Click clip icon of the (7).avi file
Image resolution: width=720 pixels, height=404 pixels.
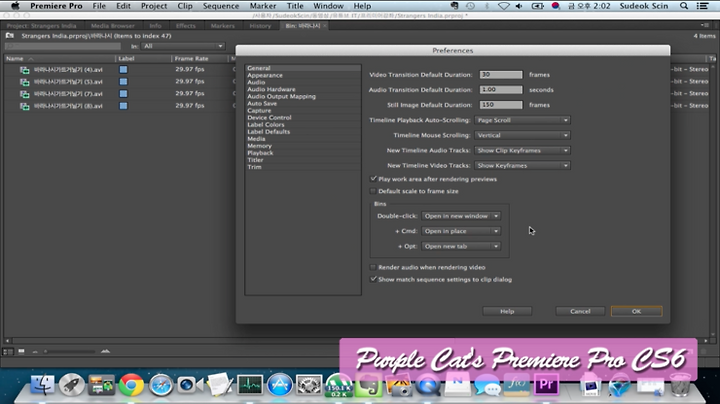click(x=24, y=94)
